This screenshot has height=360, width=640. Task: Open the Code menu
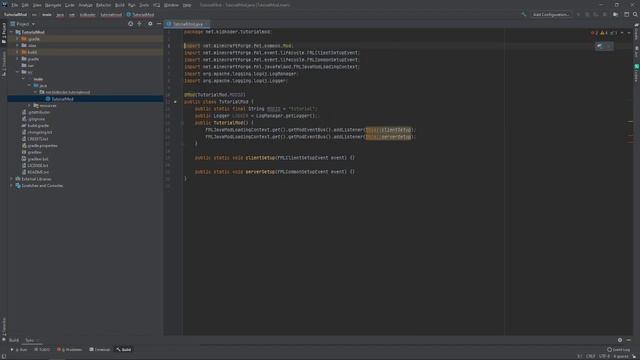coord(70,5)
